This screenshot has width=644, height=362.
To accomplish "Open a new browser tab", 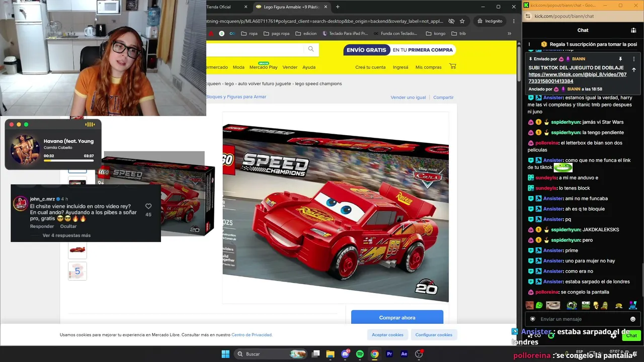I will coord(338,7).
